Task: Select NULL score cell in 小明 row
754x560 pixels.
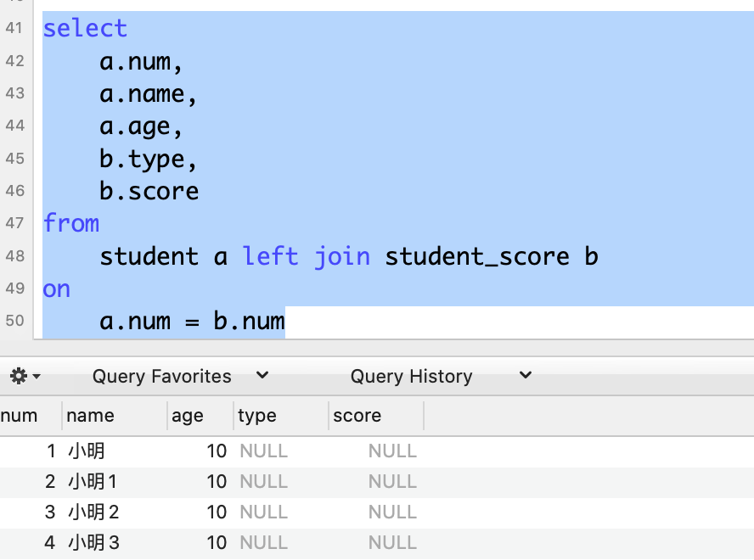Action: (x=392, y=451)
